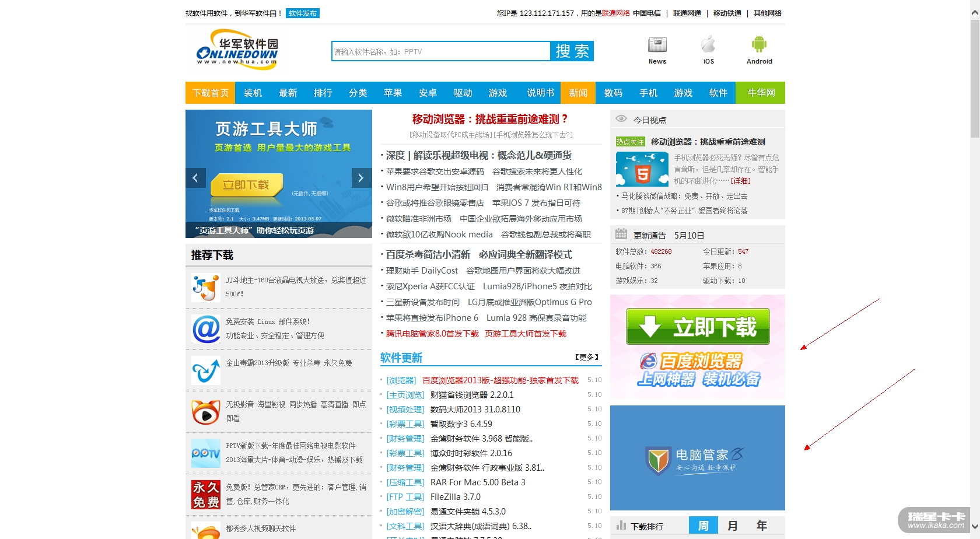Select 联通网通 network link
Viewport: 980px width, 539px height.
click(687, 13)
